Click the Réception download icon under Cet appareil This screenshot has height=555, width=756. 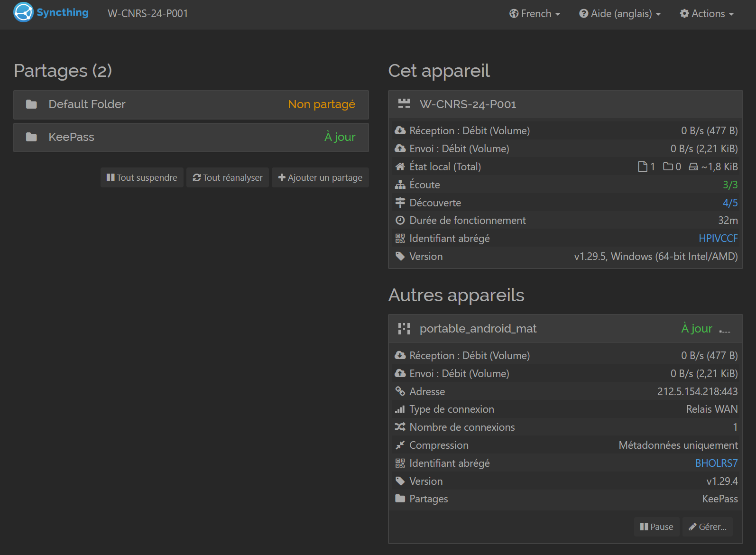[400, 130]
